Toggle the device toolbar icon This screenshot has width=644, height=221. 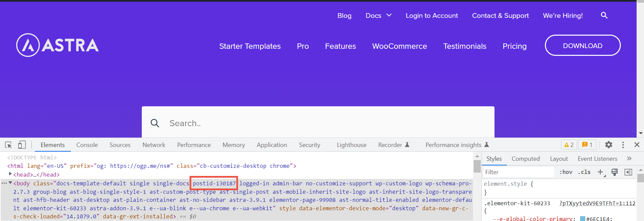22,145
